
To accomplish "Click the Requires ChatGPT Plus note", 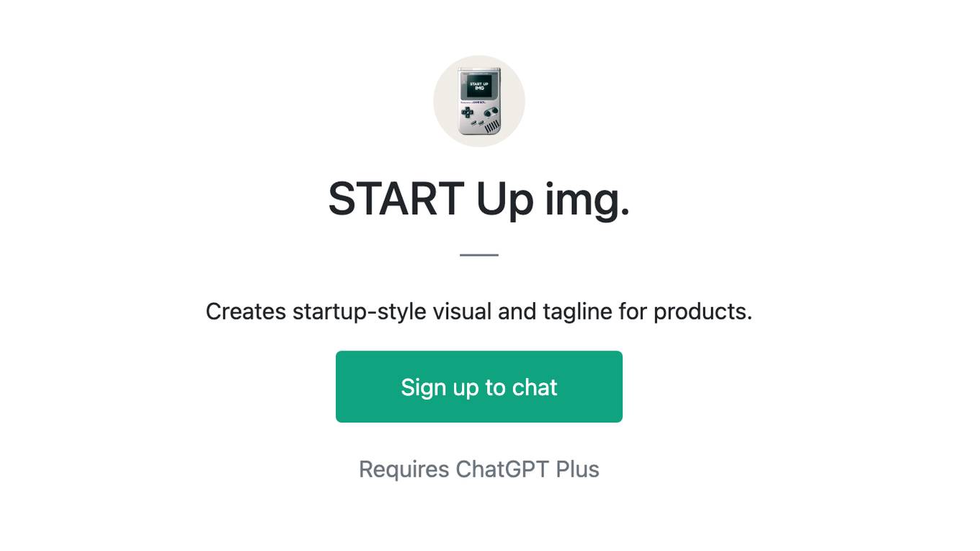I will (479, 469).
